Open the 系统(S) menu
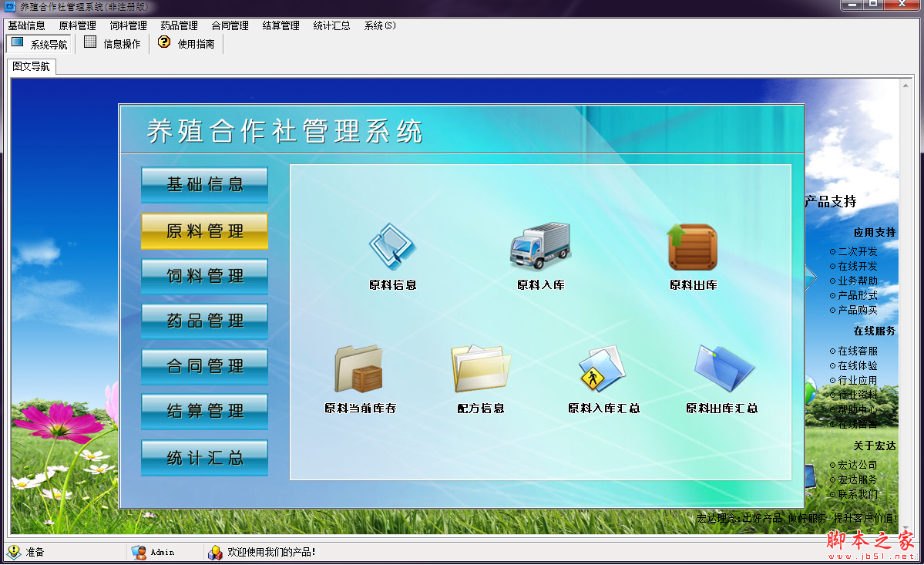Viewport: 924px width, 565px height. (x=380, y=26)
